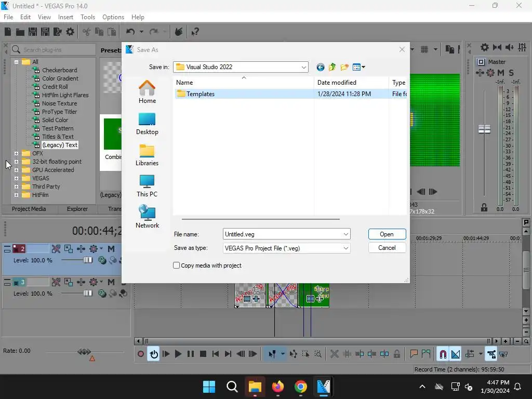
Task: Click the Windows Search taskbar icon
Action: tap(232, 387)
